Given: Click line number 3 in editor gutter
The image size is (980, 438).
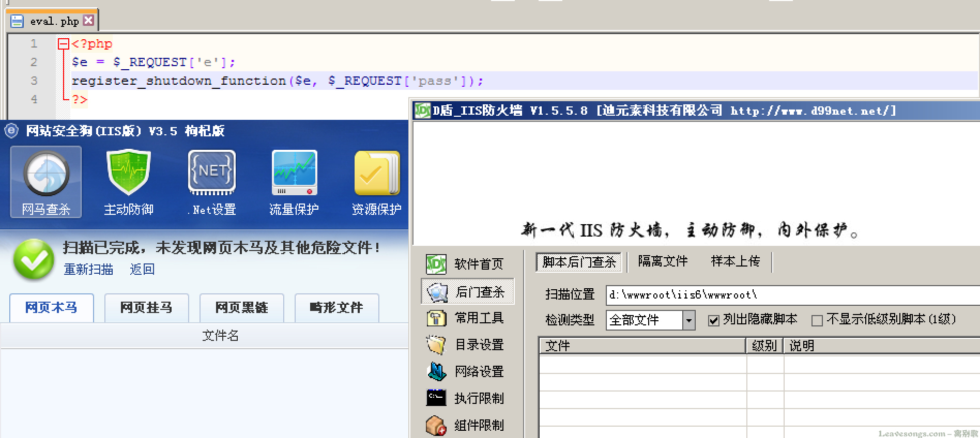Looking at the screenshot, I should [x=34, y=81].
